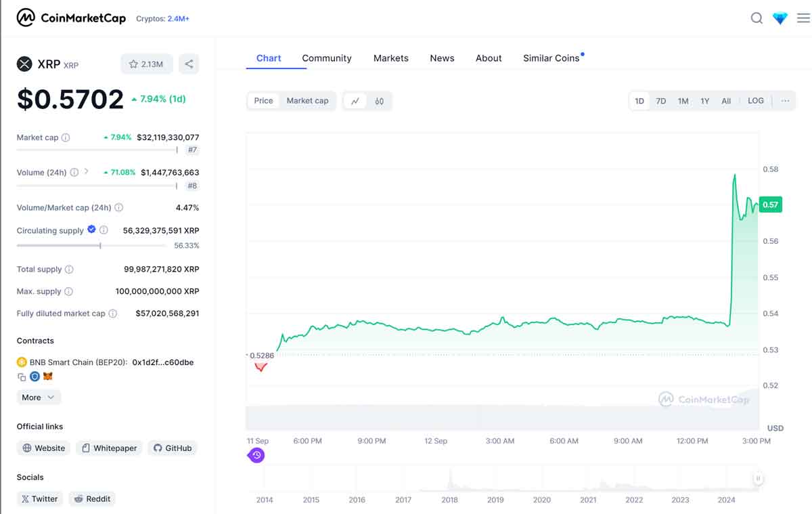Open the Community tab

point(327,58)
